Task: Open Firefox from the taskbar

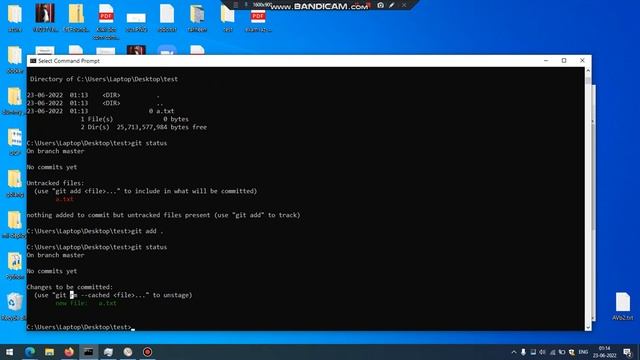Action: tap(69, 352)
